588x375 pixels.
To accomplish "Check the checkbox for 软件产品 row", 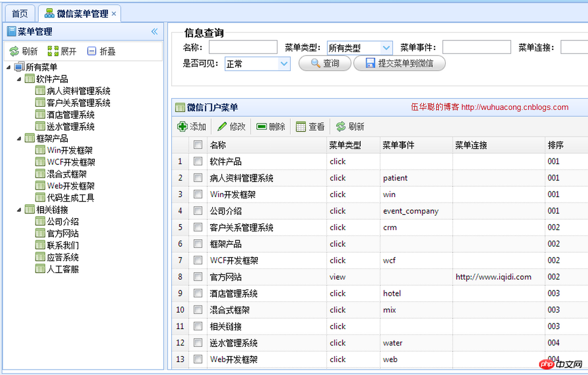I will click(x=198, y=161).
